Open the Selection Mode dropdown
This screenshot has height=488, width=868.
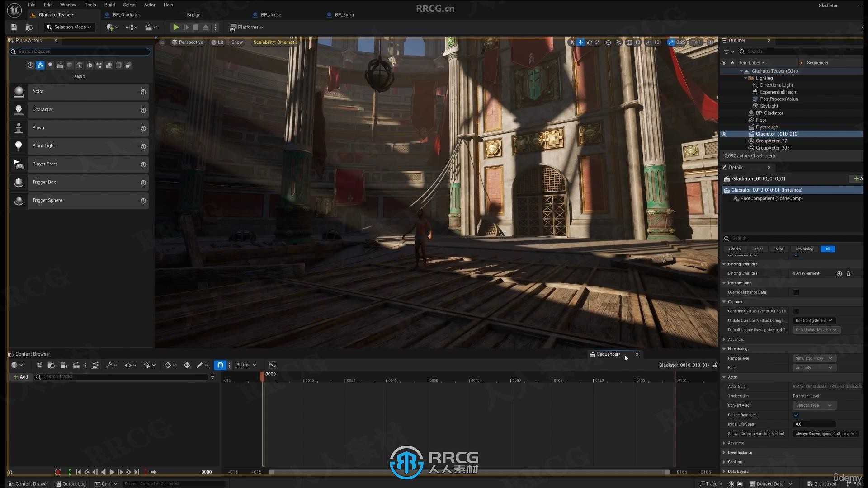(x=69, y=27)
